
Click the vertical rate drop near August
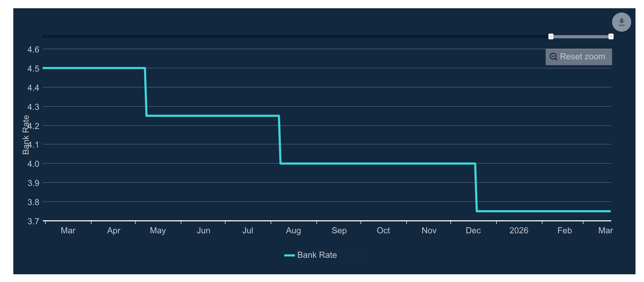tap(280, 140)
